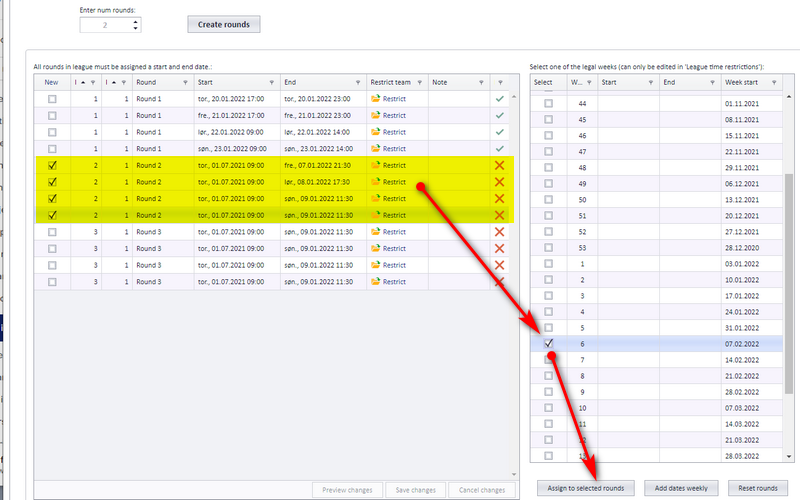This screenshot has height=500, width=800.
Task: Decrease the number of rounds with down arrow
Action: click(x=135, y=28)
